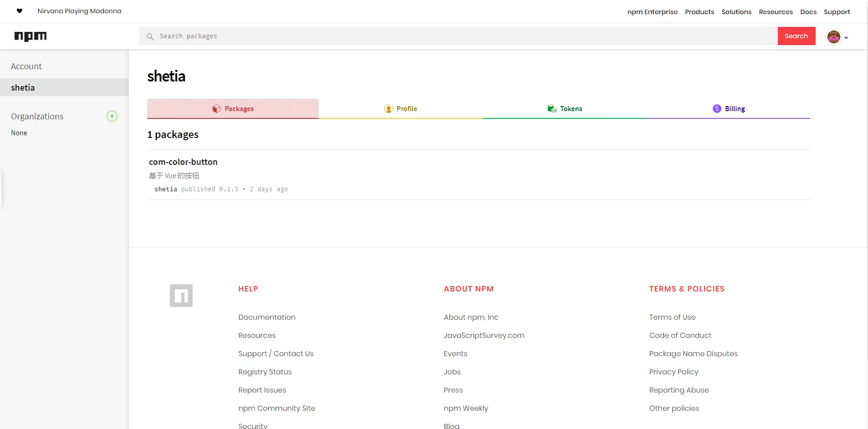Screen dimensions: 868x429
Task: Open Other policies link
Action: (674, 408)
